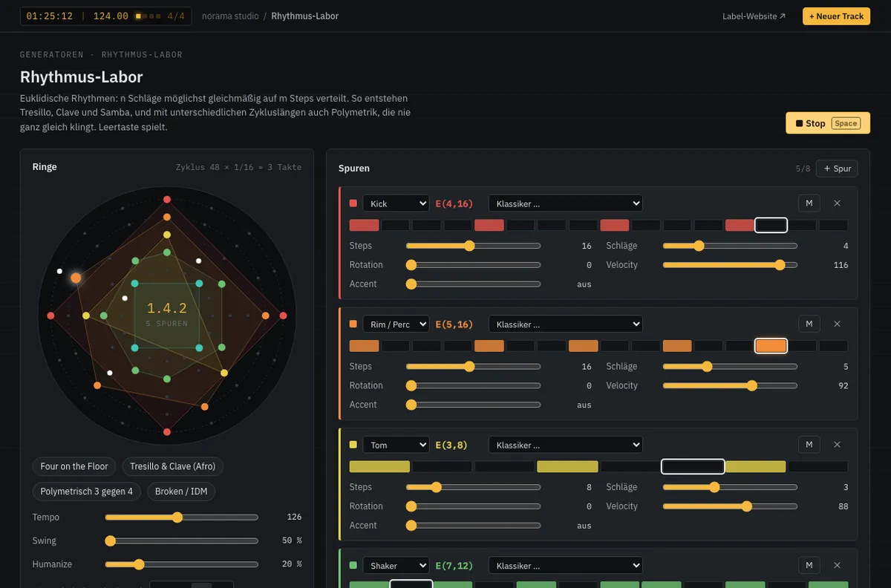891x588 pixels.
Task: Remove the Tom track using its × icon
Action: tap(837, 445)
